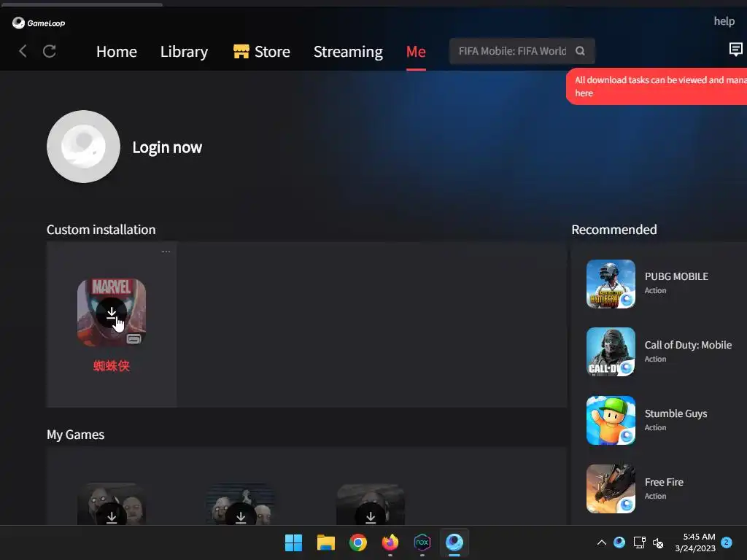Click the download tasks red tooltip
This screenshot has height=560, width=747.
point(657,86)
